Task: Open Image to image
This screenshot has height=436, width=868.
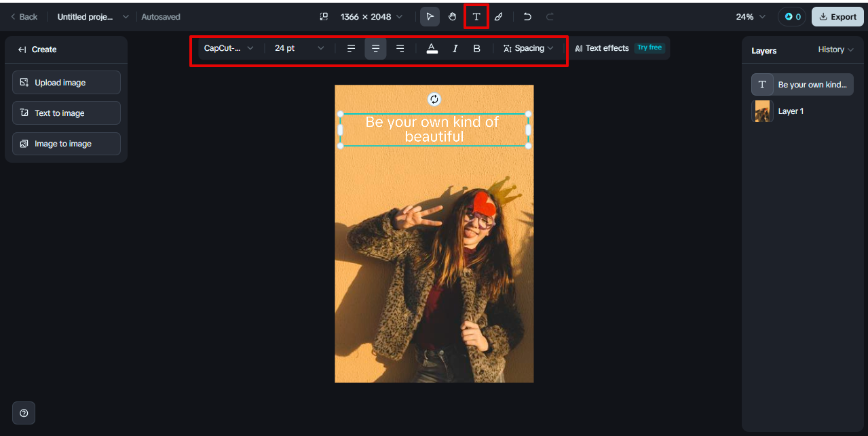Action: tap(67, 143)
